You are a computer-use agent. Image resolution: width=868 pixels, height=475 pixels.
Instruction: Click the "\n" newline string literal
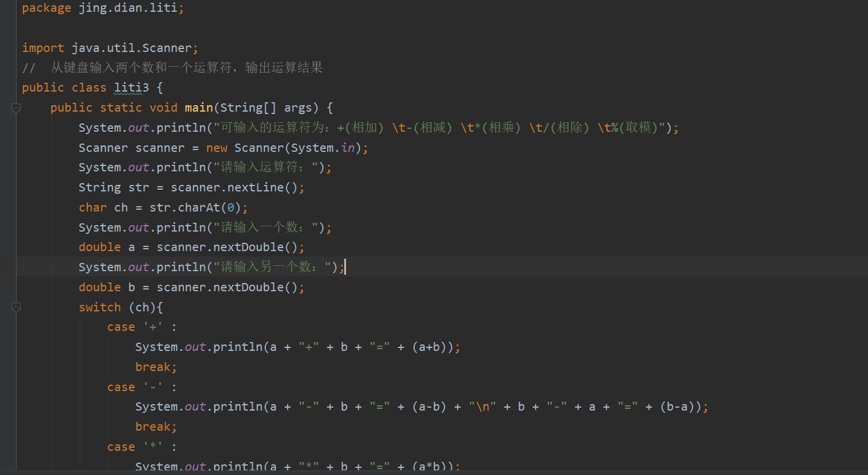click(x=482, y=407)
